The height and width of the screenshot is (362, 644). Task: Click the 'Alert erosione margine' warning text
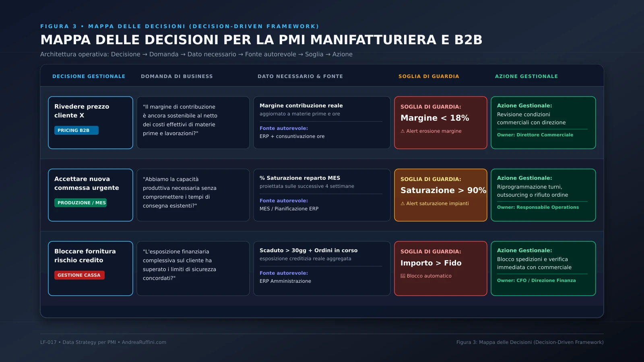pyautogui.click(x=431, y=131)
